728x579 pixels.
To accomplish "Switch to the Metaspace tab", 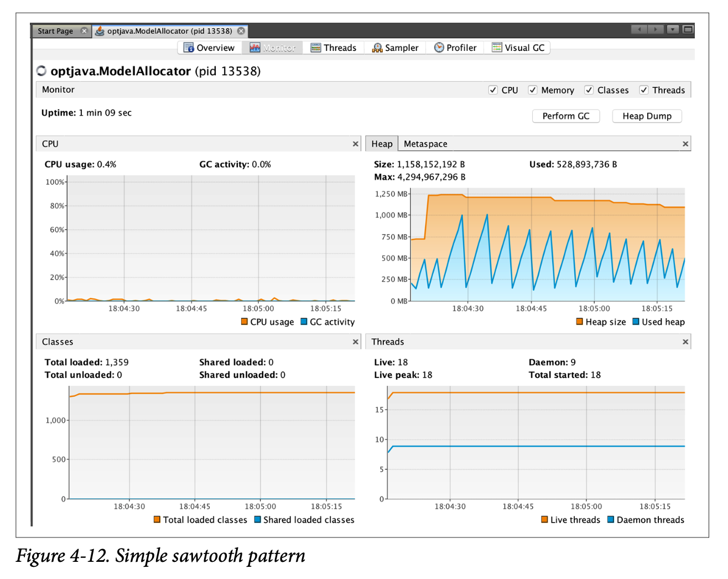I will click(x=425, y=144).
